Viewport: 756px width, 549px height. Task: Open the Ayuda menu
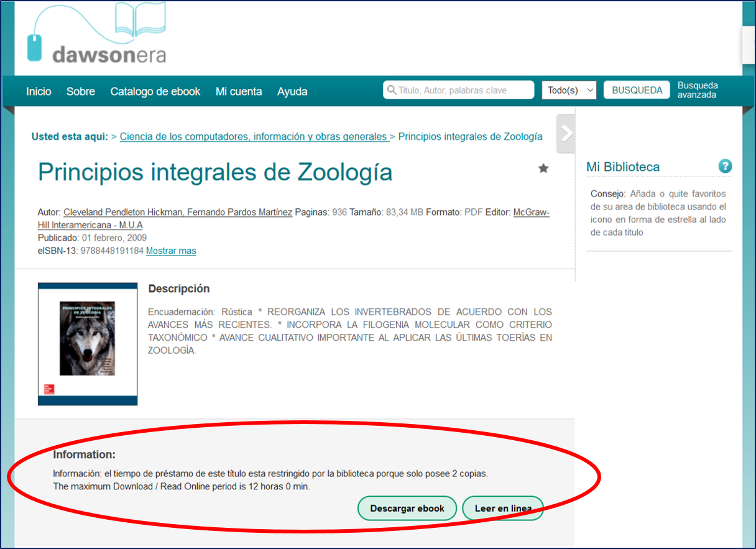coord(292,91)
